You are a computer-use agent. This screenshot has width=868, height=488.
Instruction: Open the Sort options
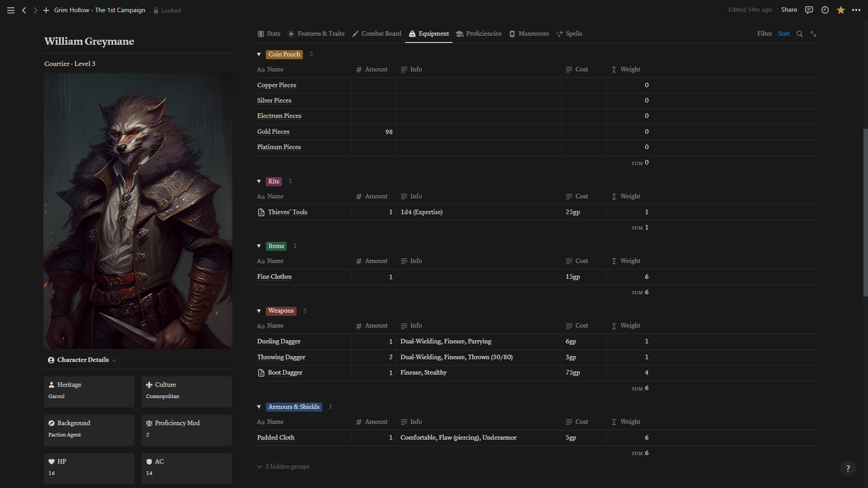pos(783,34)
